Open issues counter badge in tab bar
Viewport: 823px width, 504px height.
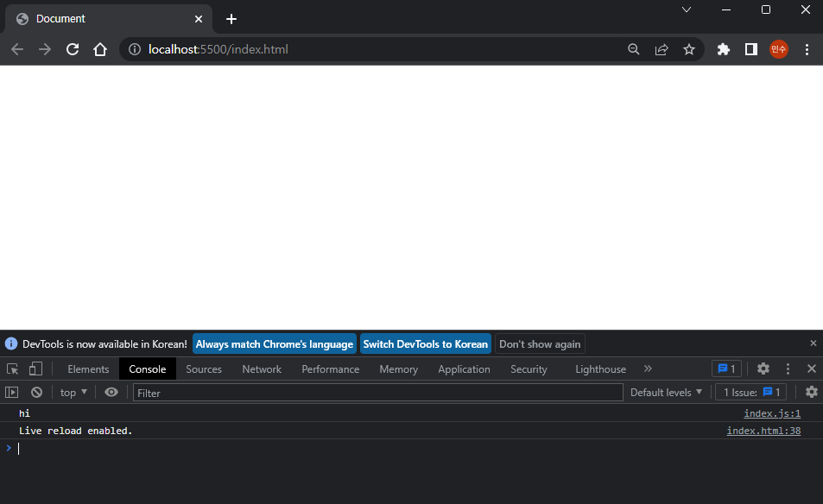click(726, 369)
